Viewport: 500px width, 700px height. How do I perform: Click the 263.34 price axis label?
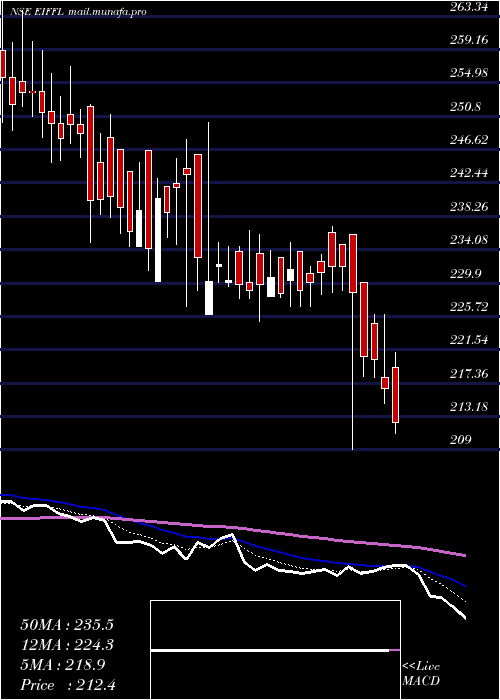[x=469, y=7]
